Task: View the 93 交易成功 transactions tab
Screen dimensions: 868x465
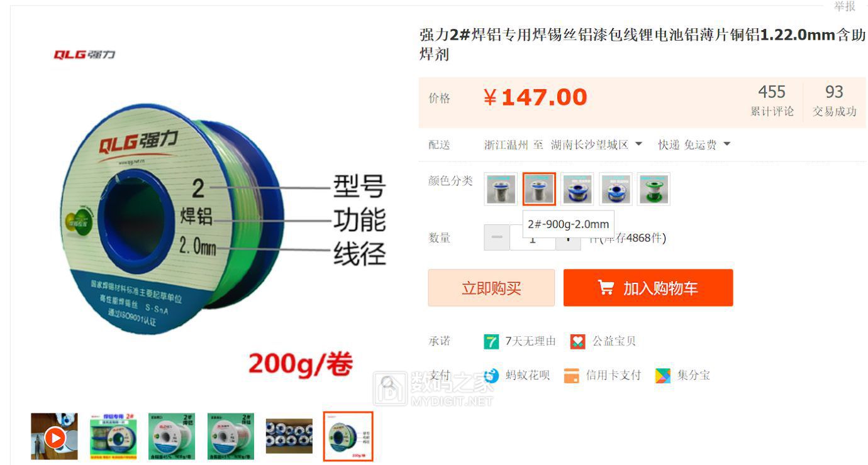Action: (834, 101)
